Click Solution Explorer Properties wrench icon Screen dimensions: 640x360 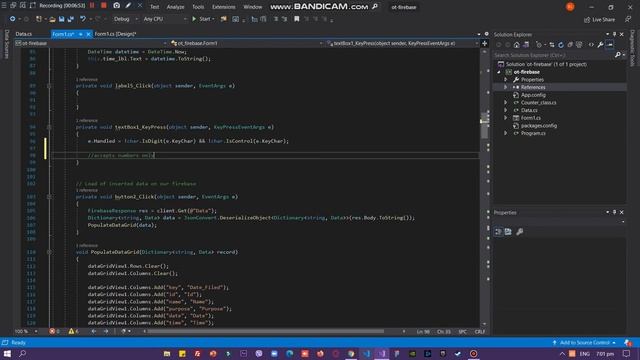click(x=600, y=45)
